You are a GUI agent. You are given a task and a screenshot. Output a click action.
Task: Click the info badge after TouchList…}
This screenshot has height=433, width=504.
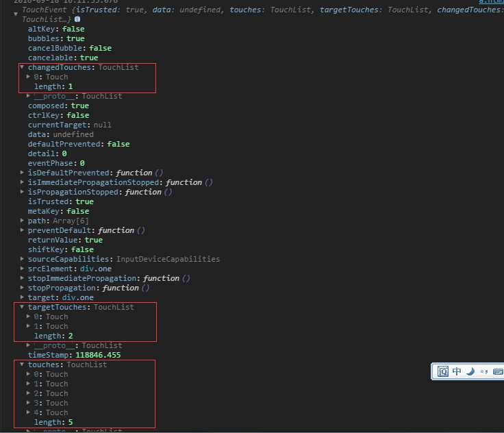(x=77, y=19)
